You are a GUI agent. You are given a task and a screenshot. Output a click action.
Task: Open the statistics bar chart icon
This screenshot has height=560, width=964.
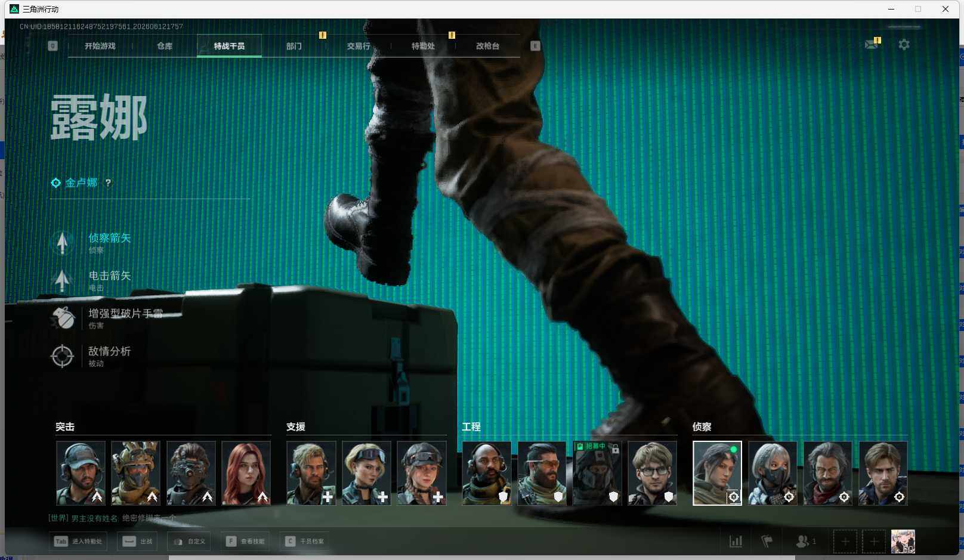point(736,542)
